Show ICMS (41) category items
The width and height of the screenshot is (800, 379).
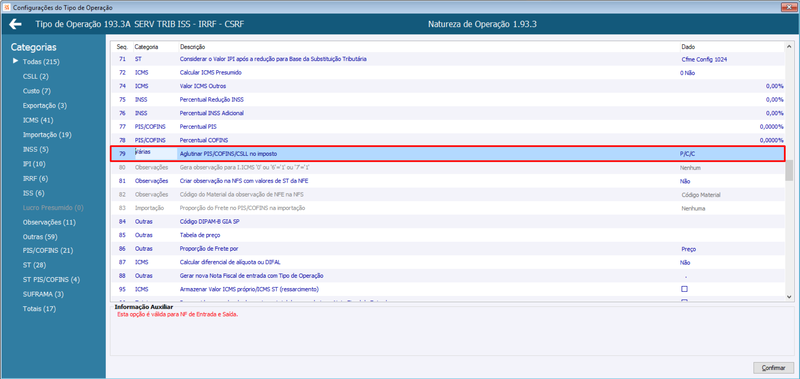(x=38, y=120)
